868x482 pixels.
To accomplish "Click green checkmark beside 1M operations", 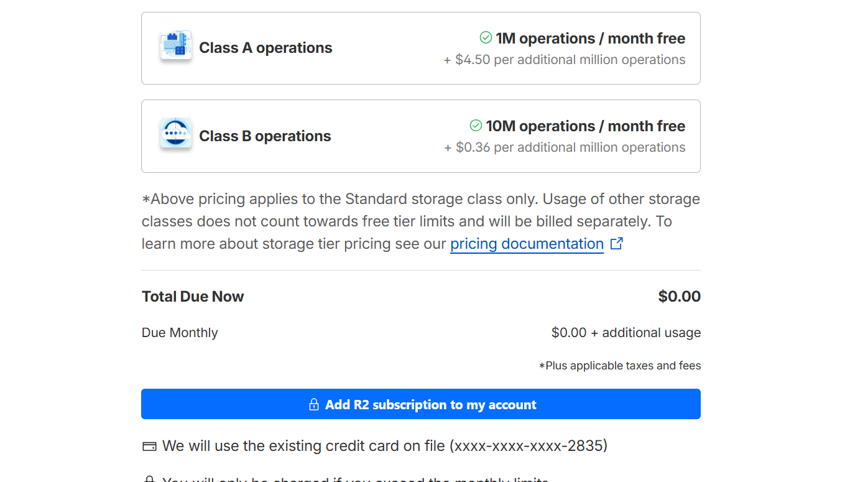I will [x=486, y=38].
